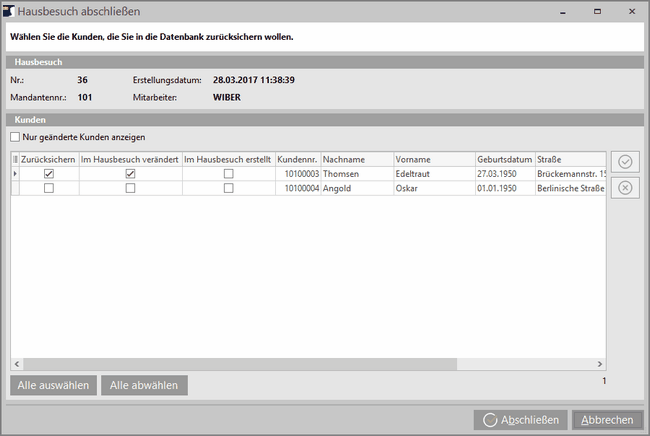Viewport: 650px width, 436px height.
Task: Click the Abschließen button
Action: (x=521, y=420)
